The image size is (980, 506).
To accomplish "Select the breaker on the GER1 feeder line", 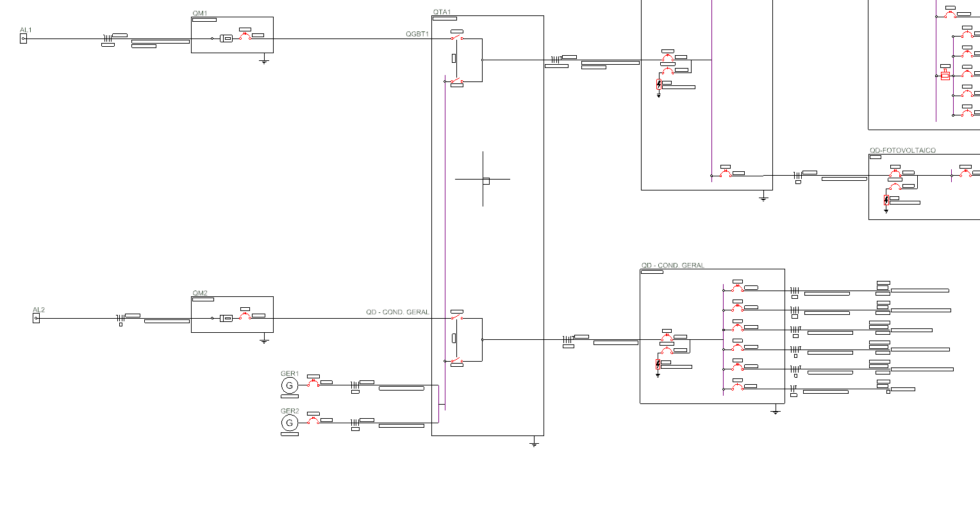I will click(315, 384).
